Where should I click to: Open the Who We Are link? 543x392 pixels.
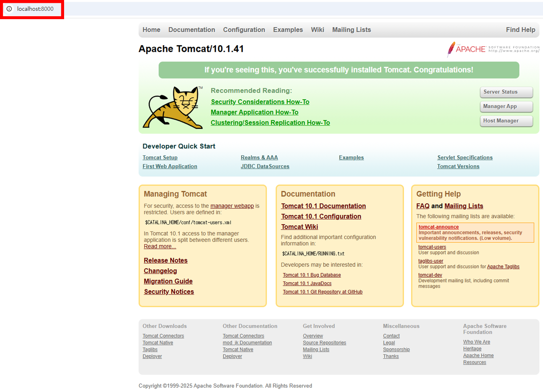point(476,342)
